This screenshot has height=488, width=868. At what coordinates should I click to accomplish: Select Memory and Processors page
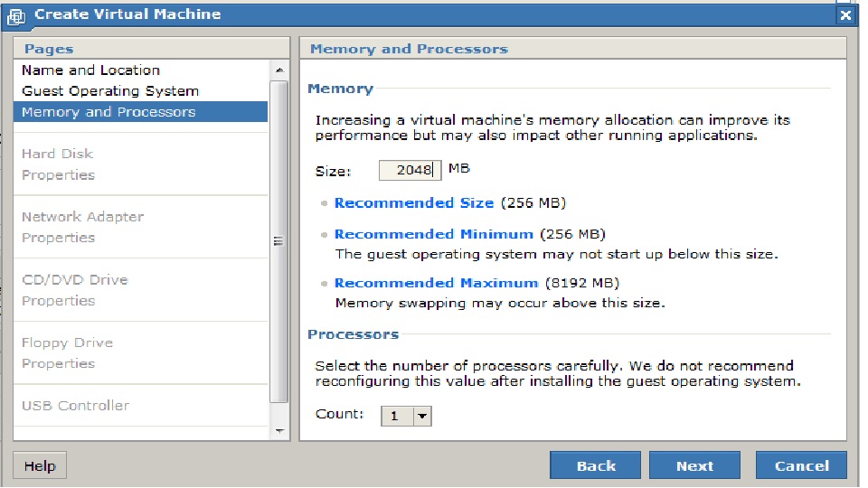click(108, 112)
